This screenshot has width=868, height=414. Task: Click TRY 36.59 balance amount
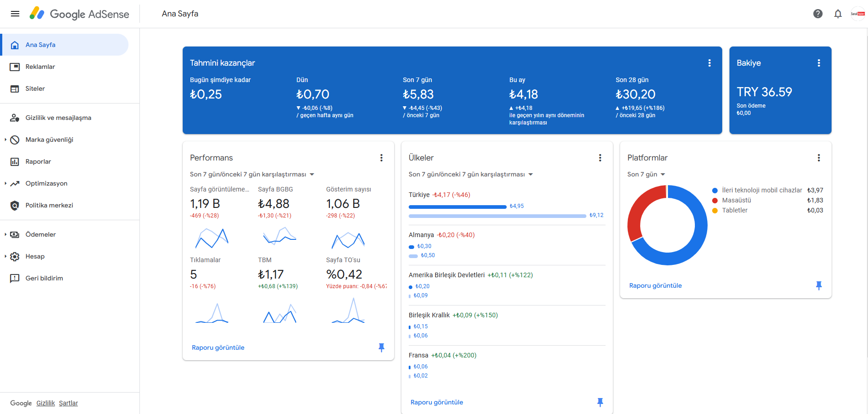(x=764, y=92)
